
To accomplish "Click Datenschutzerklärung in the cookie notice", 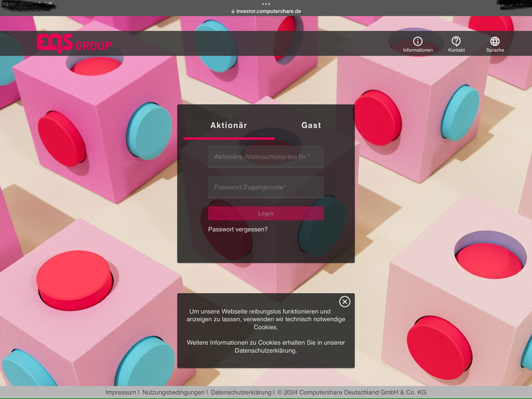I will 265,350.
